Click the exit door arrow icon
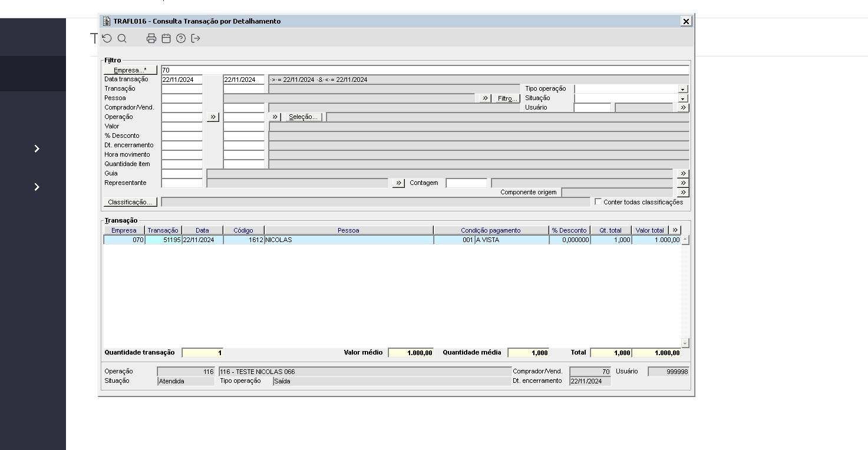 click(x=196, y=38)
